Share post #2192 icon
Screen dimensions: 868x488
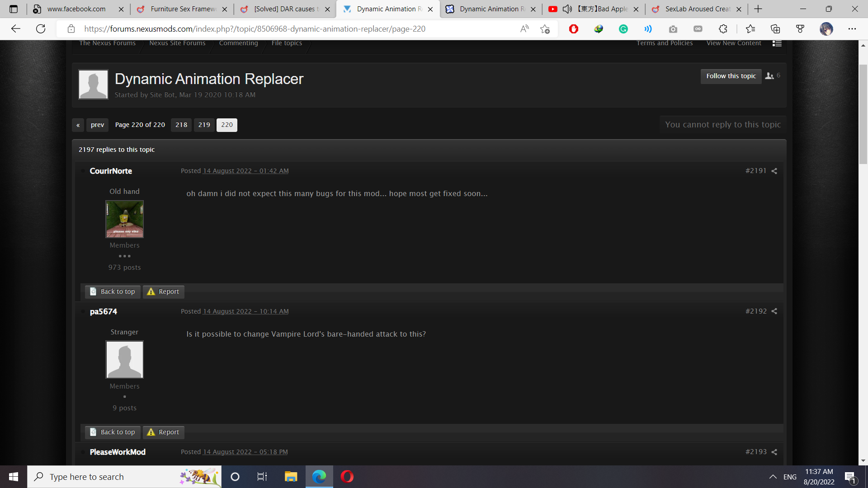click(774, 311)
